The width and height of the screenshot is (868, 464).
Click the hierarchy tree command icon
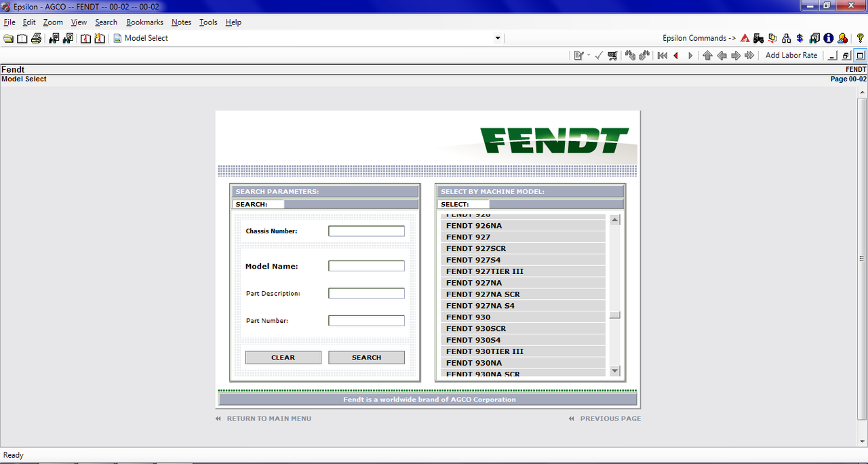pyautogui.click(x=787, y=38)
